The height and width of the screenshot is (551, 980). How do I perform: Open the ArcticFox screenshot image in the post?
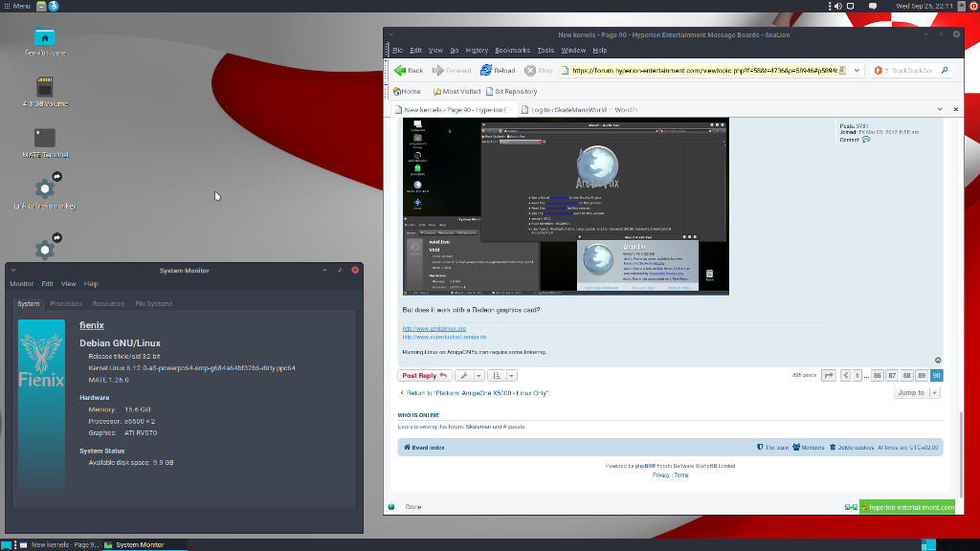click(x=566, y=207)
